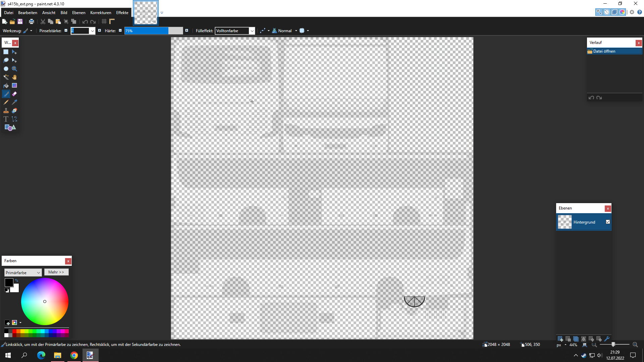
Task: Click the Härte 75% slider bar
Action: click(x=153, y=31)
